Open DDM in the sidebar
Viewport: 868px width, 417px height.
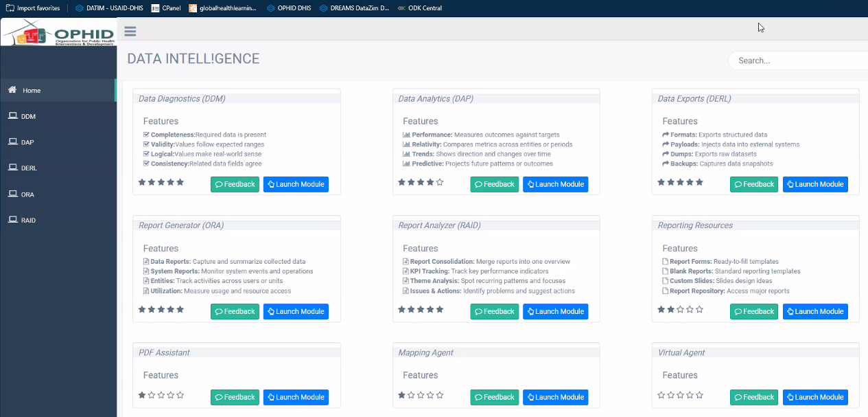click(58, 116)
